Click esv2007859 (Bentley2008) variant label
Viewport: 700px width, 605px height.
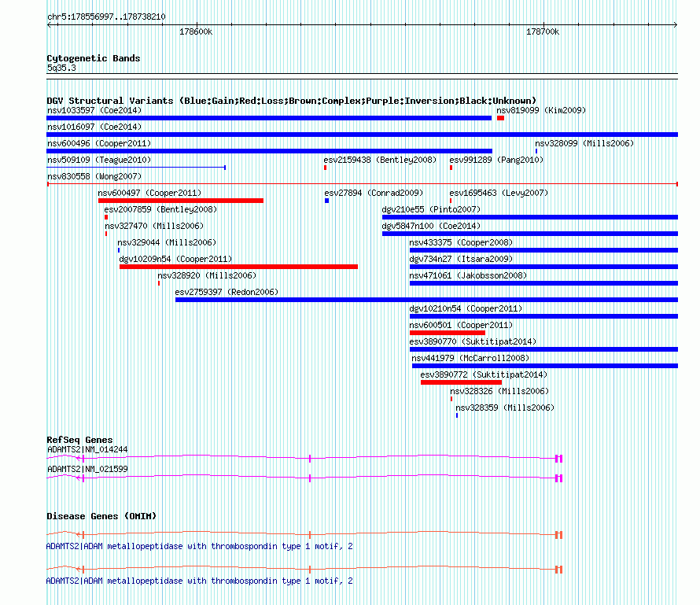point(160,209)
